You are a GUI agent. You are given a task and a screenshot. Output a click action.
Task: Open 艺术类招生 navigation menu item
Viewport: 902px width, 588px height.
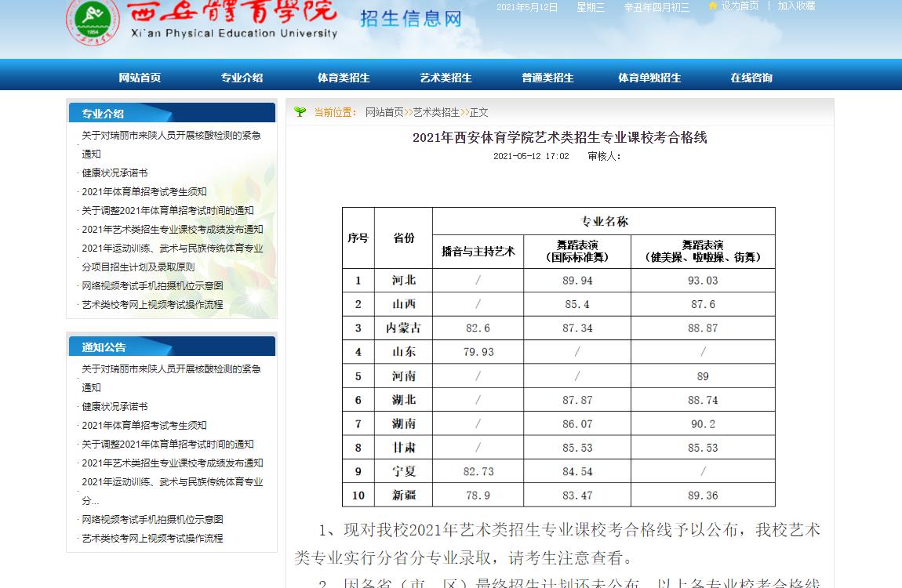[446, 78]
